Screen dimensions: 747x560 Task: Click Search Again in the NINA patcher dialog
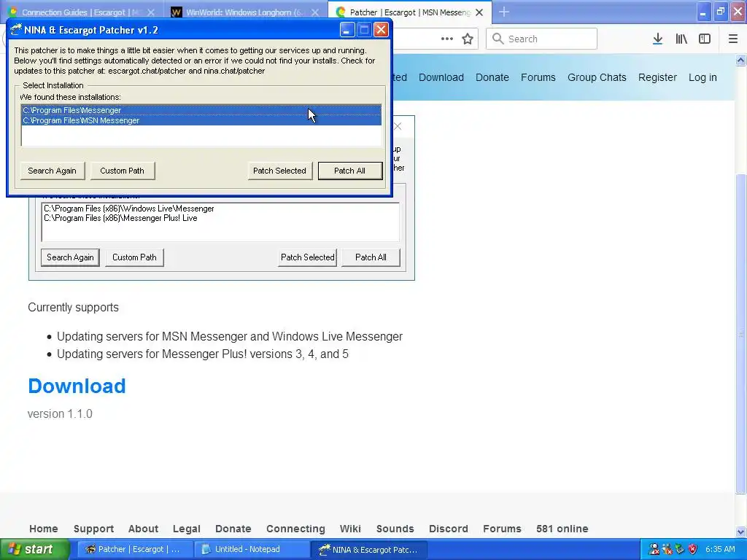click(53, 171)
